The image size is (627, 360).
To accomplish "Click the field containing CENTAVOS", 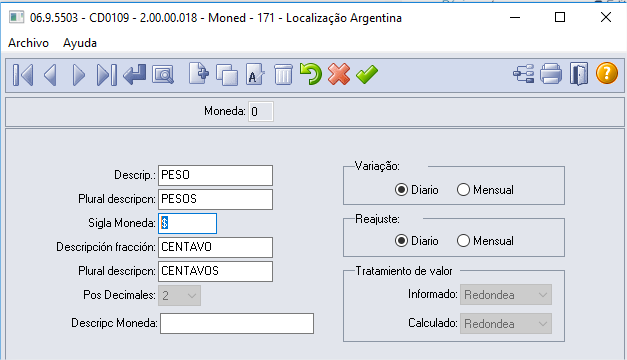I will click(x=216, y=271).
